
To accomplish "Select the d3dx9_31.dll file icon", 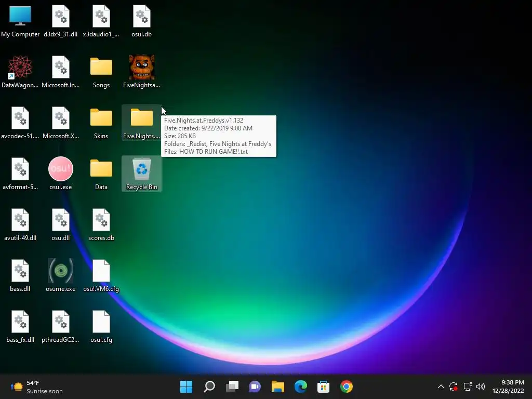I will pos(60,21).
